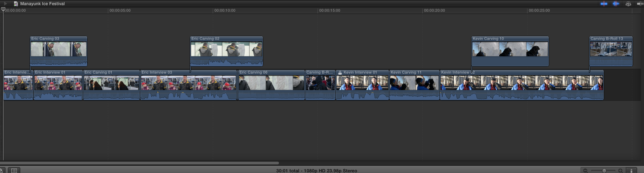The width and height of the screenshot is (644, 173).
Task: Select the Eric Carving 03 connected clip
Action: coord(58,51)
